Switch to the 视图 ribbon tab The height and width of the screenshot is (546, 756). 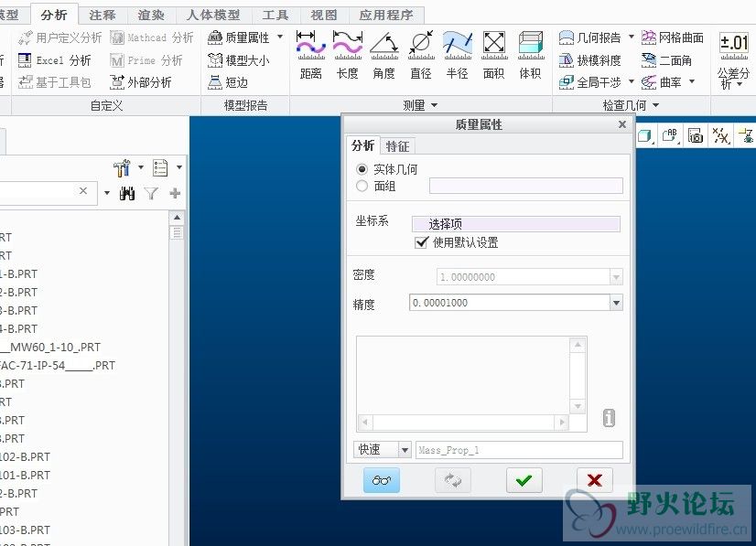(x=323, y=15)
